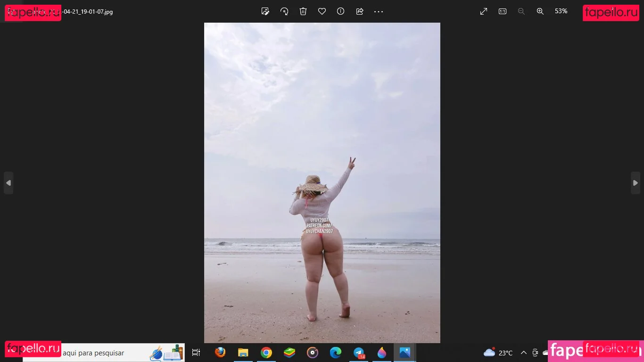Screen dimensions: 644x362
Task: Go to the next photo
Action: 636,183
